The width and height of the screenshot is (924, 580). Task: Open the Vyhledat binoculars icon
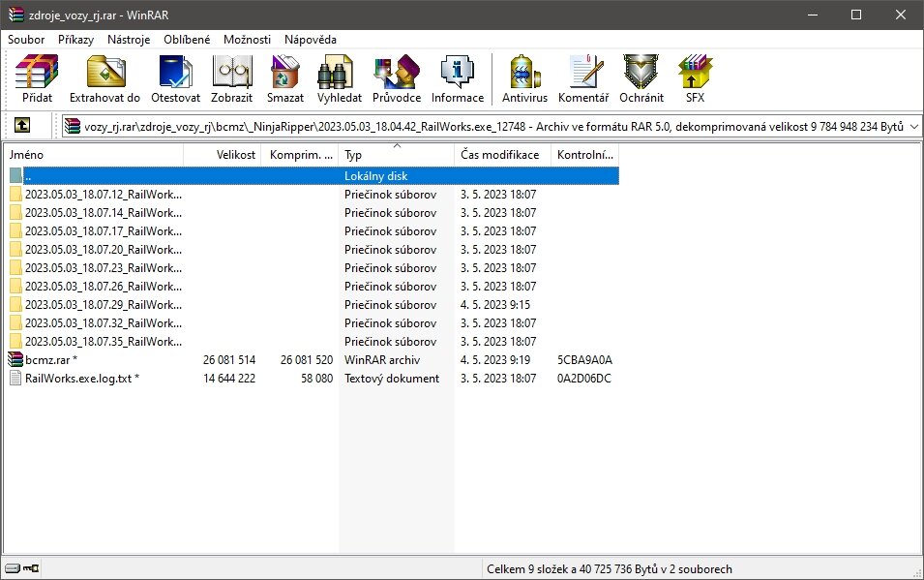335,72
